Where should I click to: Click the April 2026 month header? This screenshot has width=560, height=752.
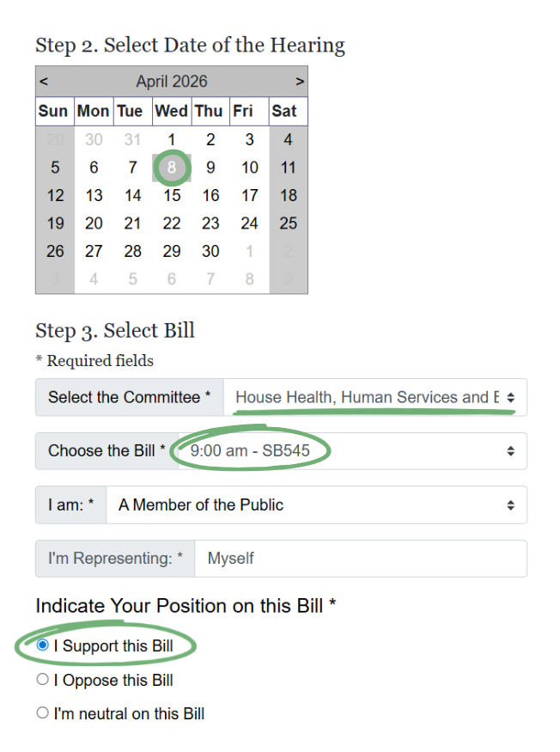coord(172,82)
